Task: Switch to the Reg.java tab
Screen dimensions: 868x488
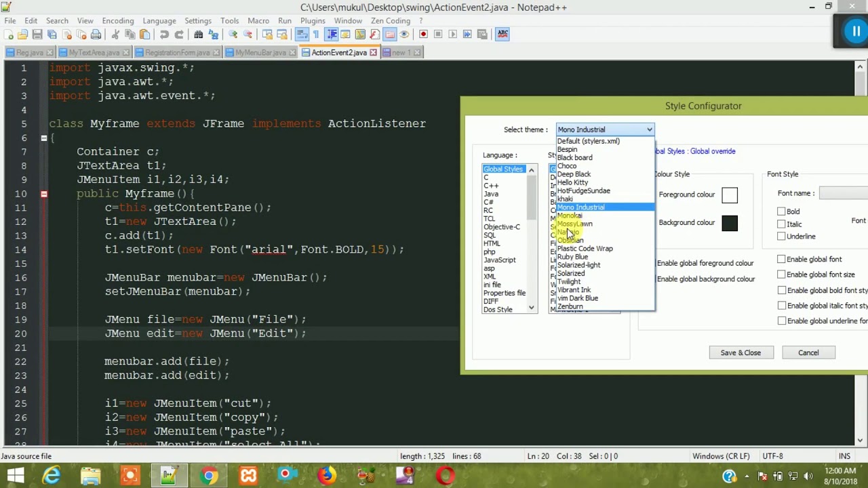Action: point(29,52)
